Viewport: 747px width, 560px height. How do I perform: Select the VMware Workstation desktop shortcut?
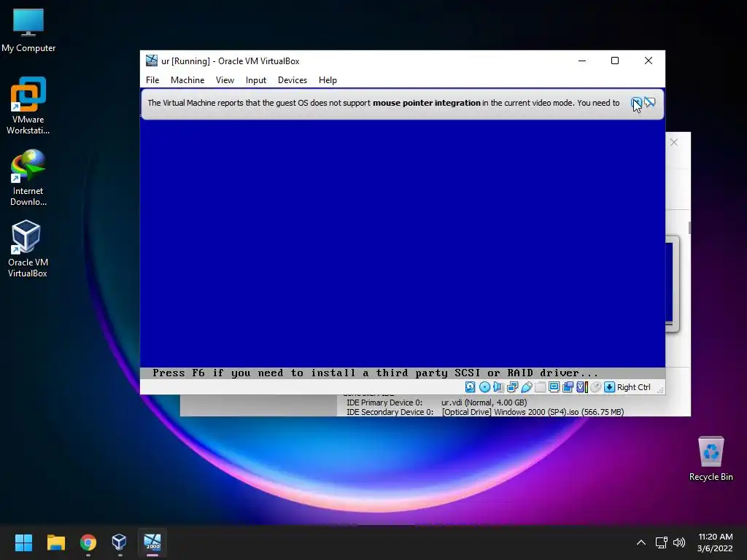point(28,106)
